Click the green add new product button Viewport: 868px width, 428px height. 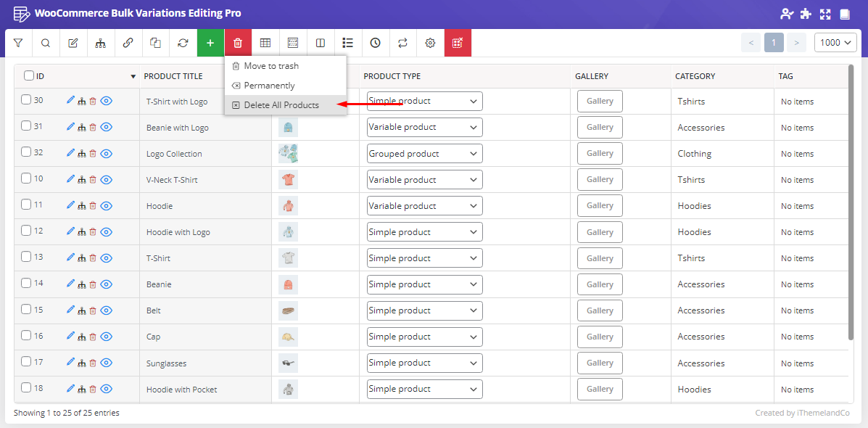[x=210, y=43]
